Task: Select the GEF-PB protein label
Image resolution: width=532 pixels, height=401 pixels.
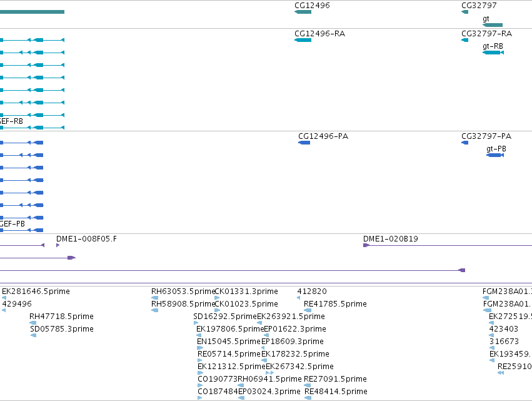Action: [13, 224]
